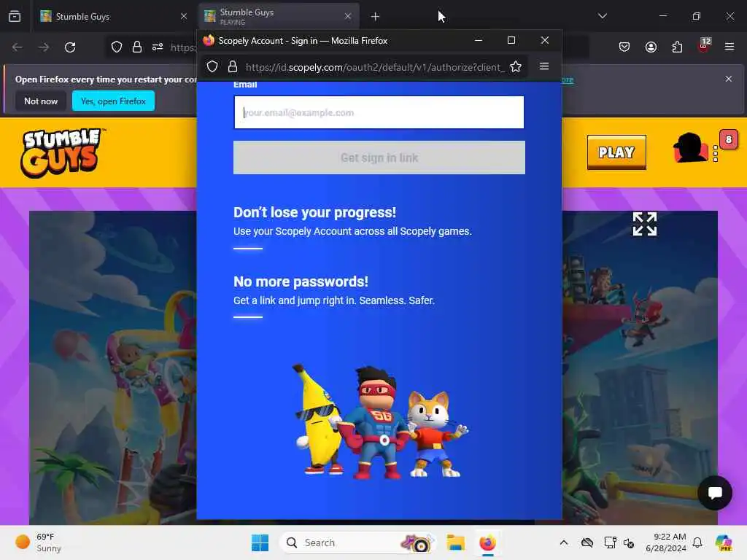The width and height of the screenshot is (747, 560).
Task: Go forward in main Firefox window
Action: coord(43,47)
